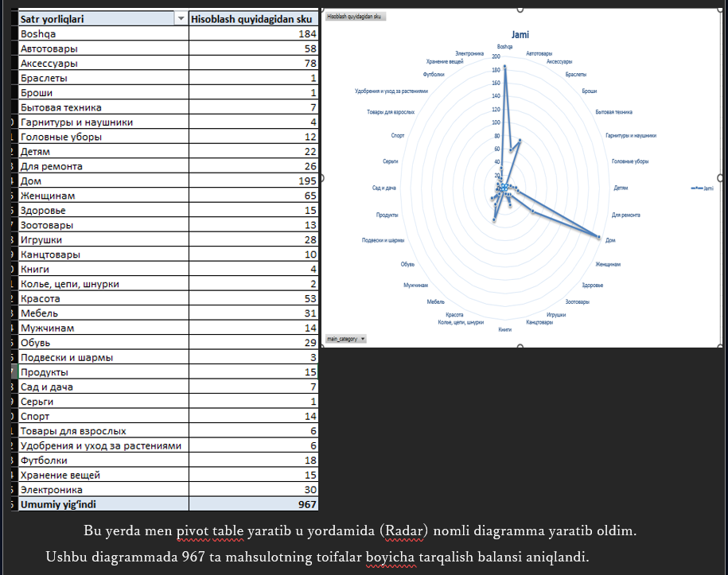Click the Дом axis label on radar chart
Viewport: 728px width, 575px height.
(x=610, y=240)
